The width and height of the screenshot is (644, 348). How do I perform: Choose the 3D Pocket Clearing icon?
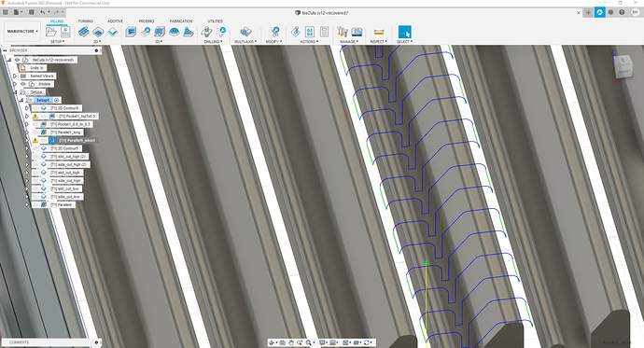(145, 32)
